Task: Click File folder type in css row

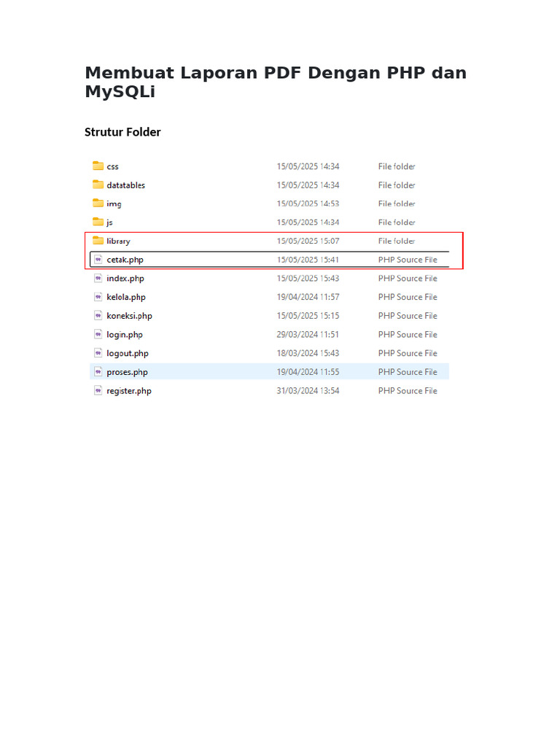Action: (x=397, y=166)
